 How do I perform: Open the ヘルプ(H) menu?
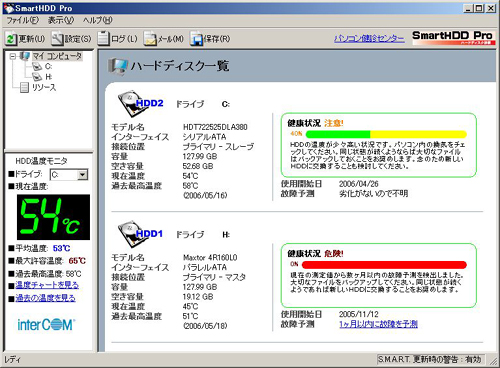pos(98,20)
